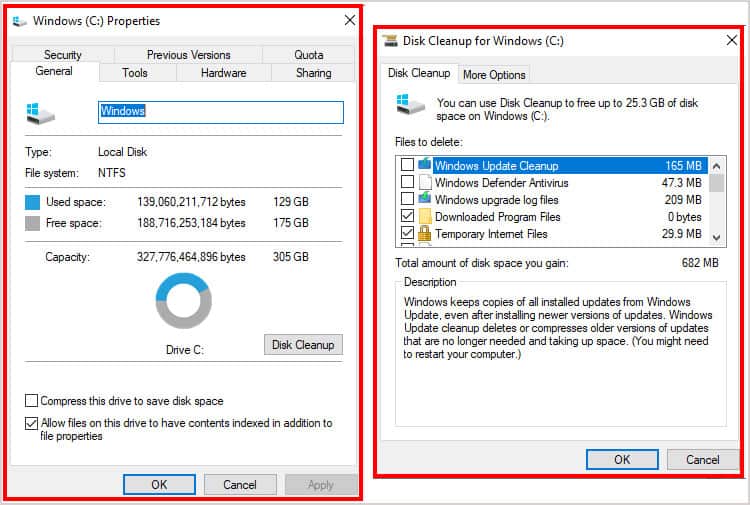
Task: Select the Disk Cleanup tab
Action: point(419,73)
